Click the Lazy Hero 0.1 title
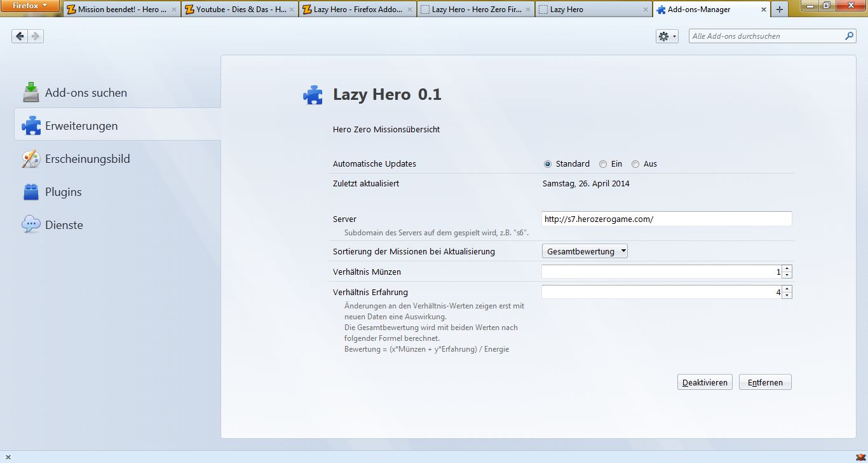868x463 pixels. [x=387, y=95]
